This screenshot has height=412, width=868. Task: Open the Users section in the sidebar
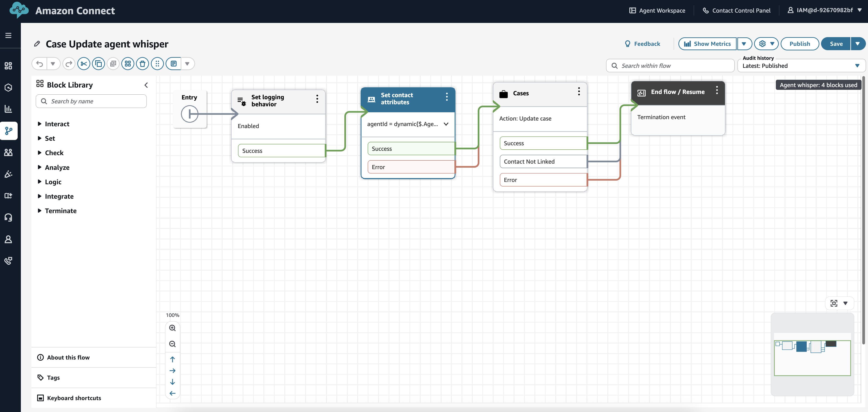point(8,152)
